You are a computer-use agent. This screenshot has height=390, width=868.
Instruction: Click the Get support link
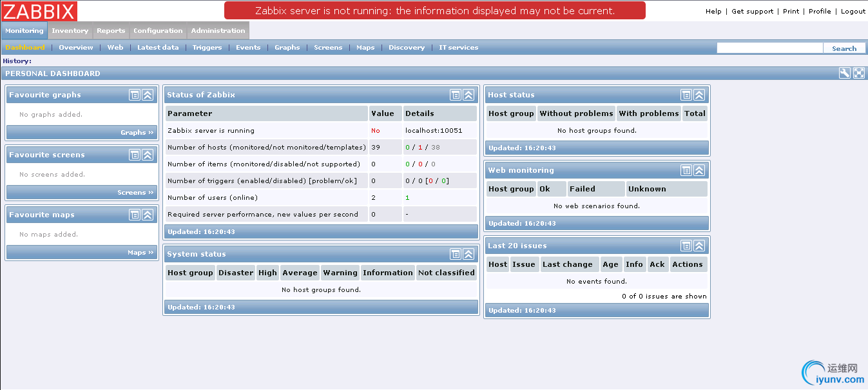pyautogui.click(x=752, y=12)
